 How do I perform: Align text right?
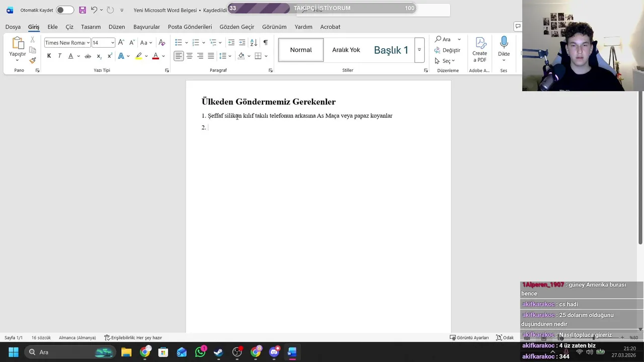tap(200, 56)
